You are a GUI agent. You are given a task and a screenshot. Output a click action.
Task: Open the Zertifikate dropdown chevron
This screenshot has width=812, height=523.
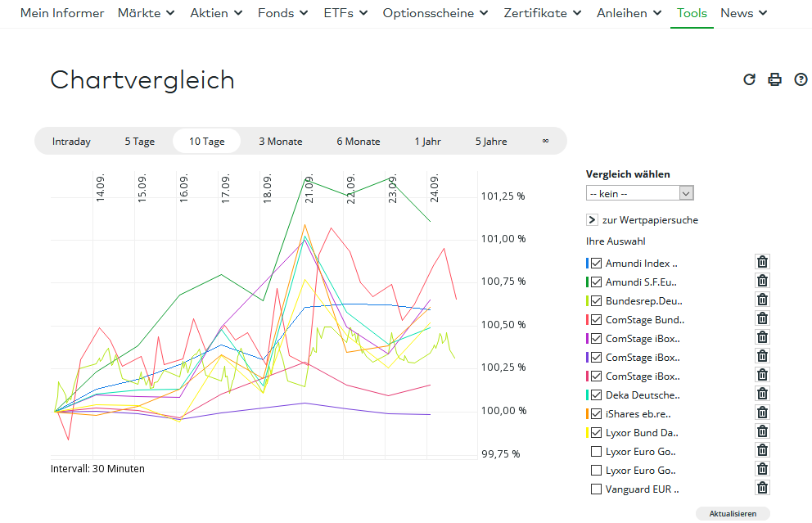point(580,13)
